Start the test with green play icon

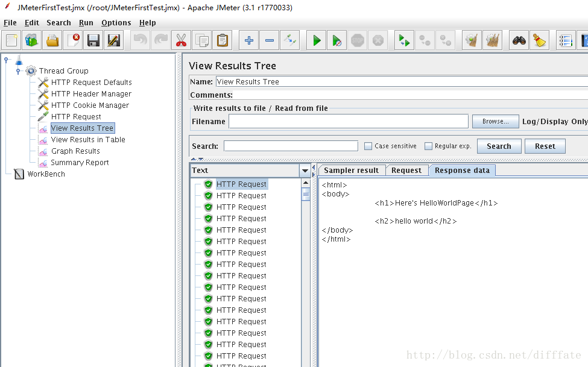pos(316,40)
